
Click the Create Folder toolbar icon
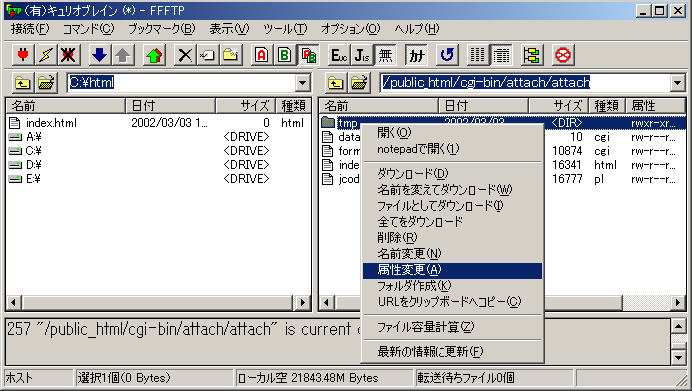tap(231, 56)
